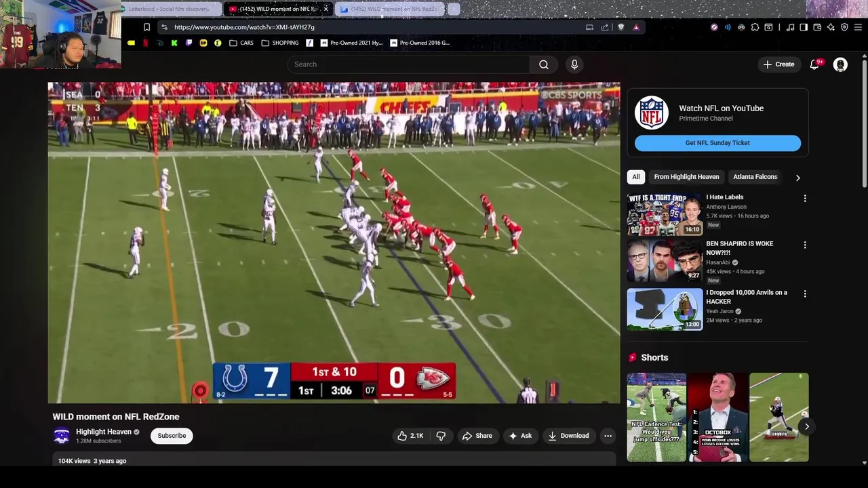This screenshot has width=868, height=488.
Task: Open the Pre-Owned 2021 Hy... bookmark
Action: click(x=351, y=43)
